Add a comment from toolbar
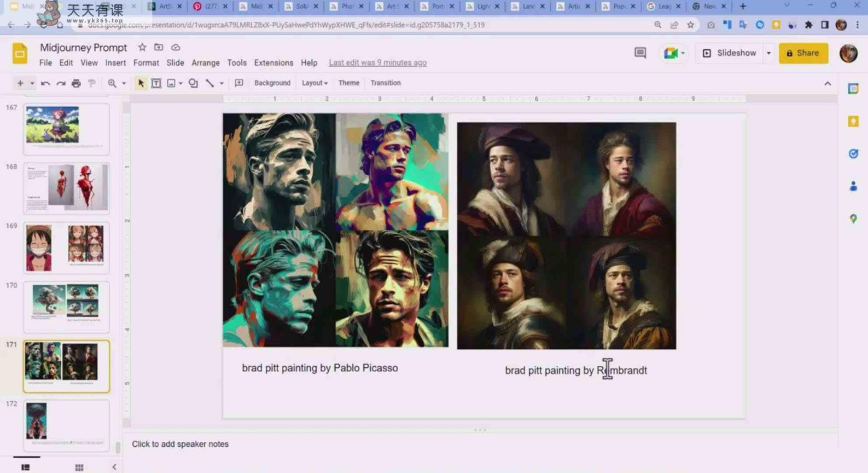 pyautogui.click(x=239, y=83)
